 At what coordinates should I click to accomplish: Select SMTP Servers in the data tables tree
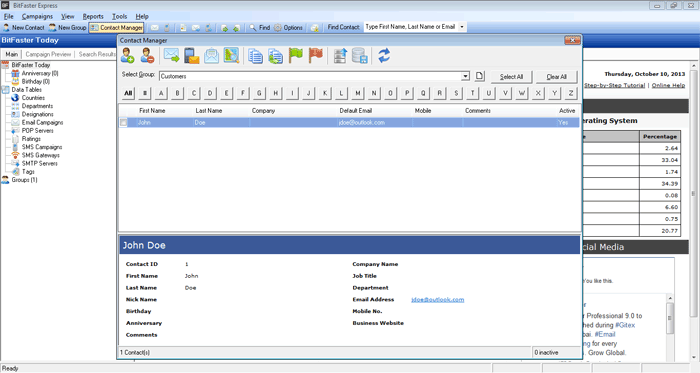point(39,163)
